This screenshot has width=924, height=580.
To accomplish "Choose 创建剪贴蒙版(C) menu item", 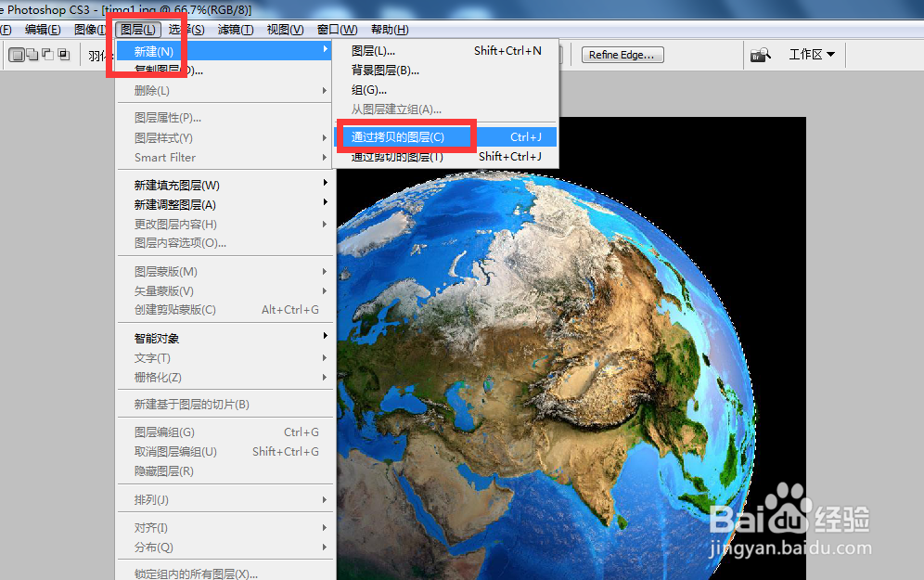I will pyautogui.click(x=225, y=309).
